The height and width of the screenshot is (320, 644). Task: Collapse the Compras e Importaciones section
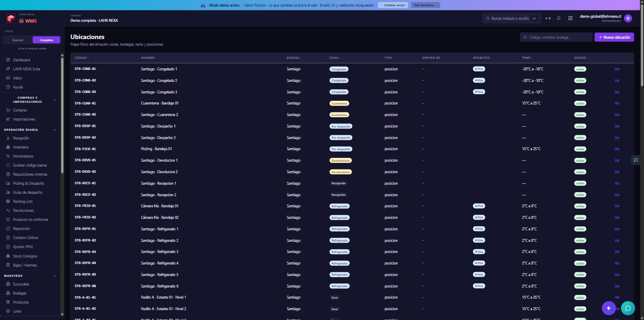pos(55,100)
